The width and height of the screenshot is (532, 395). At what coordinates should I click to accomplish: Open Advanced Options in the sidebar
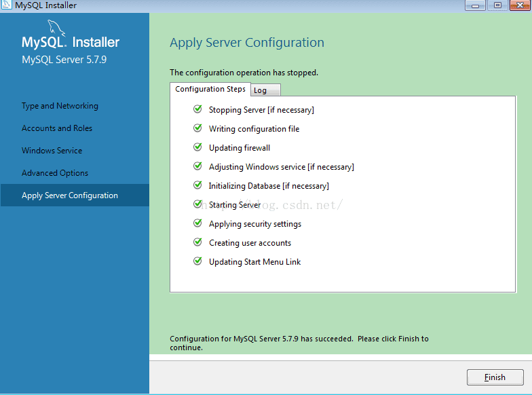tap(55, 173)
